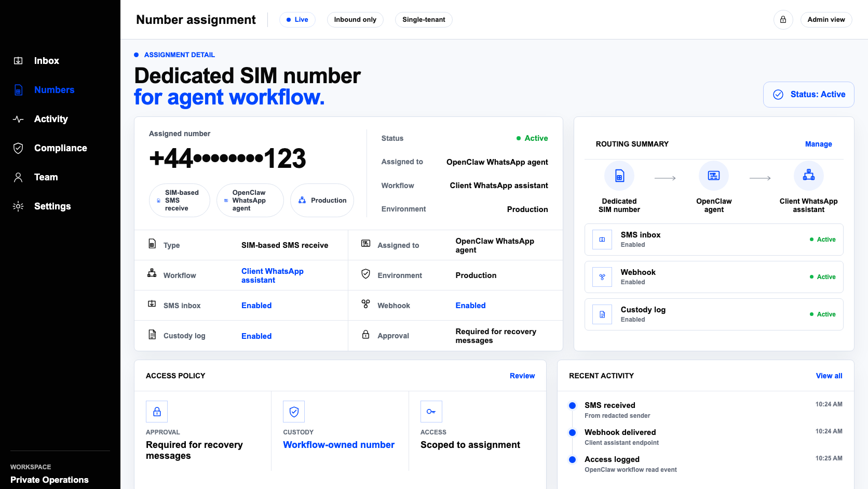Image resolution: width=868 pixels, height=489 pixels.
Task: Click the Assigned to row icon in table
Action: 366,243
